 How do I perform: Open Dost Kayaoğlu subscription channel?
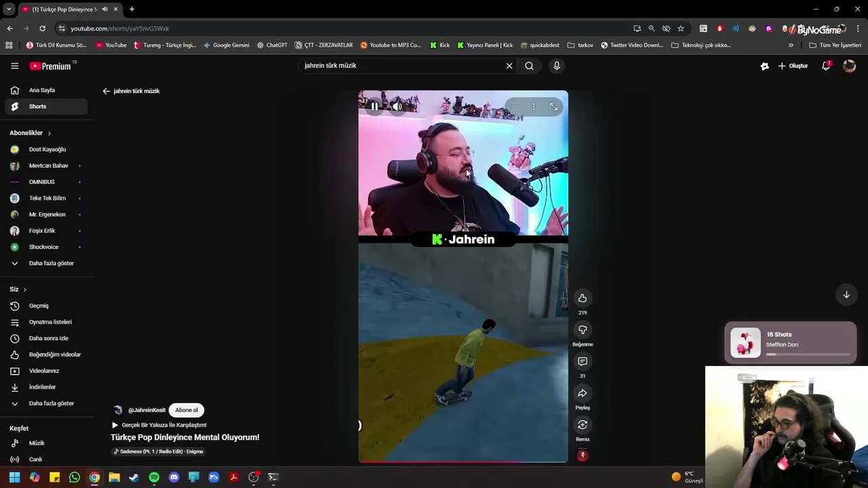pos(46,149)
